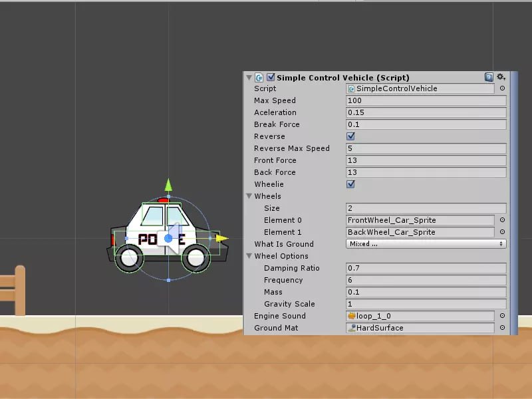
Task: Select the FrontWheel_Car_Sprite reference field
Action: point(419,220)
